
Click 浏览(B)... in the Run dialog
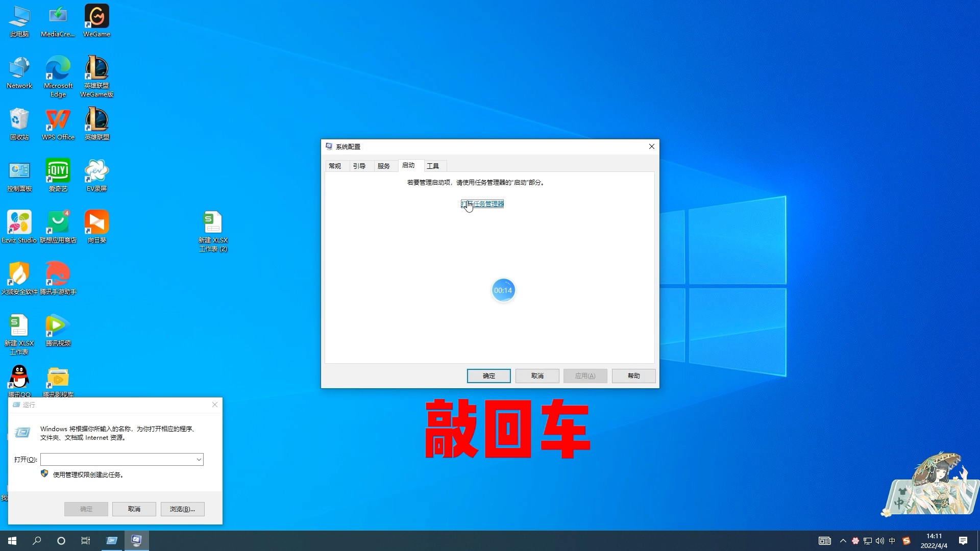tap(182, 509)
